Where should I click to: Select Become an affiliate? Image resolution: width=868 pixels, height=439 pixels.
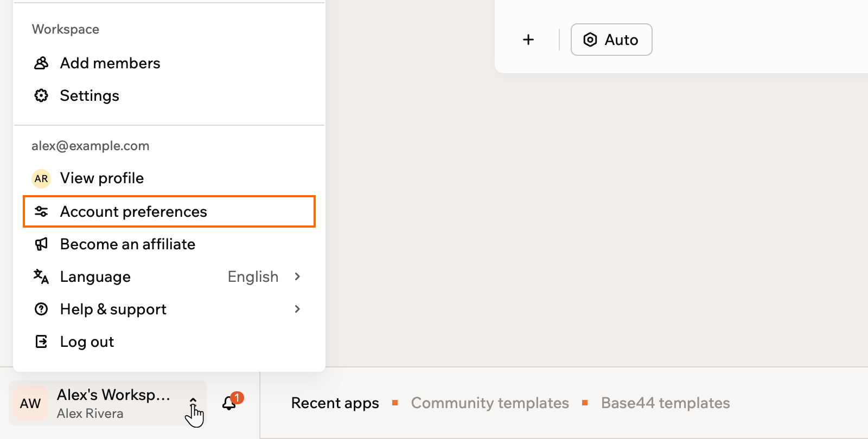169,244
